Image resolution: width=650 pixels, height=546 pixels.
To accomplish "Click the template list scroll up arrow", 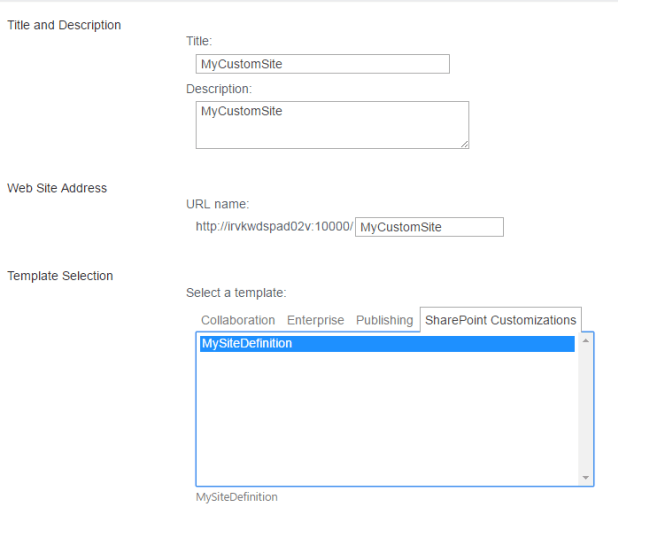I will point(585,342).
